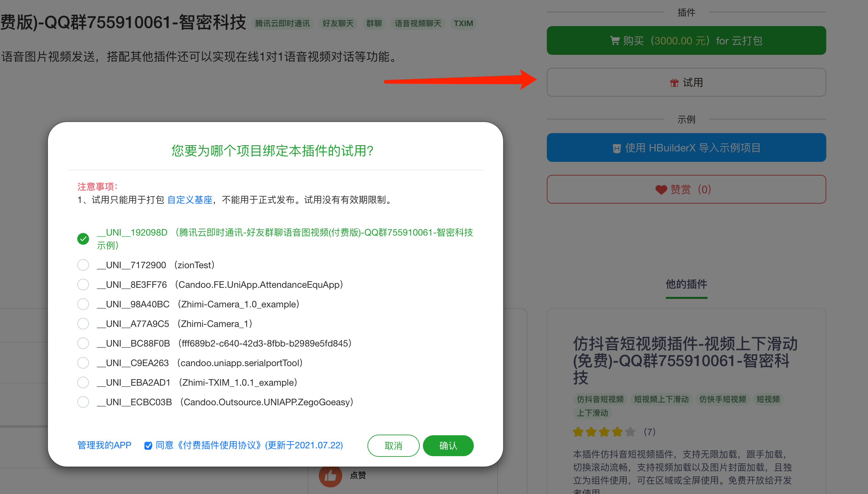Click the 语音视频聊天 tag
The height and width of the screenshot is (494, 868).
click(x=418, y=23)
